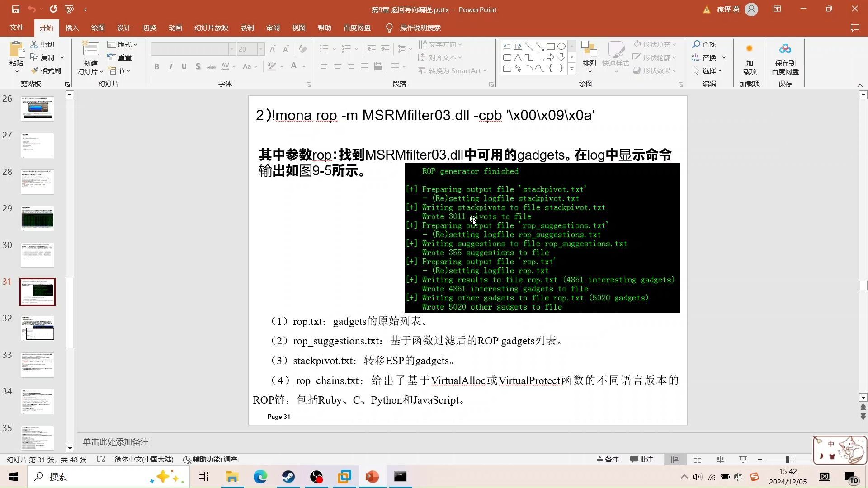This screenshot has height=488, width=868.
Task: Open Steam from Windows taskbar
Action: pos(288,476)
